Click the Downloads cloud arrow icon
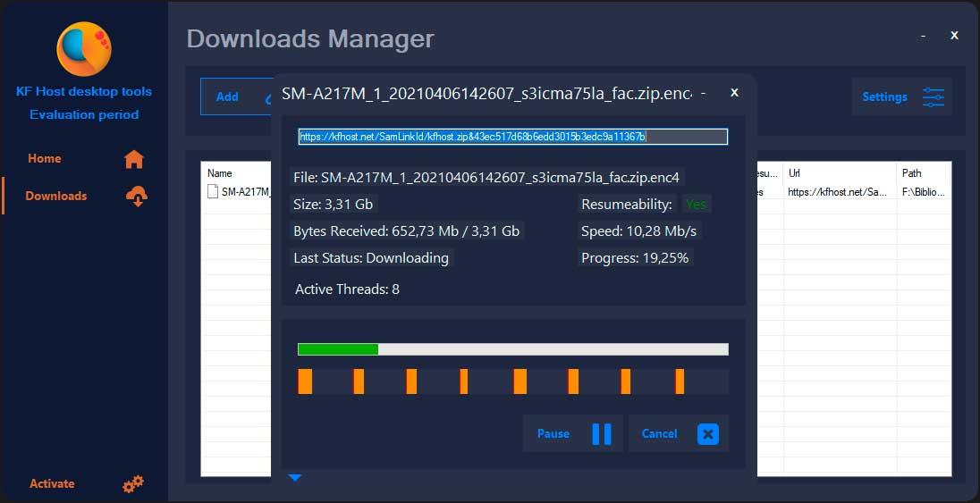This screenshot has width=980, height=503. [137, 197]
